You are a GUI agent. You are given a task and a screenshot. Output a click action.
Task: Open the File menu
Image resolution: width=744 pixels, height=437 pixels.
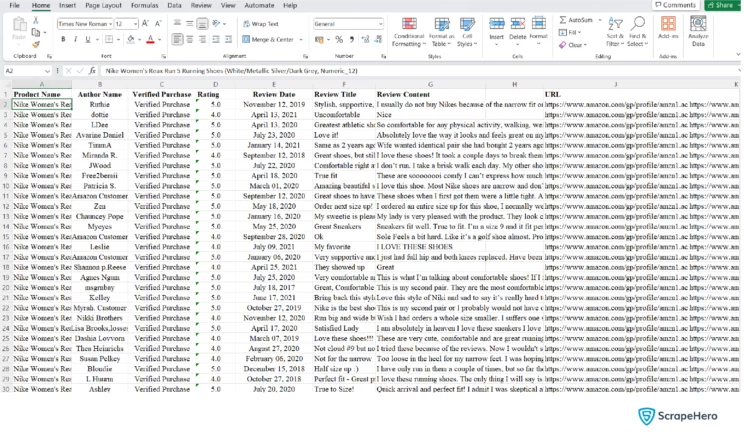[15, 5]
